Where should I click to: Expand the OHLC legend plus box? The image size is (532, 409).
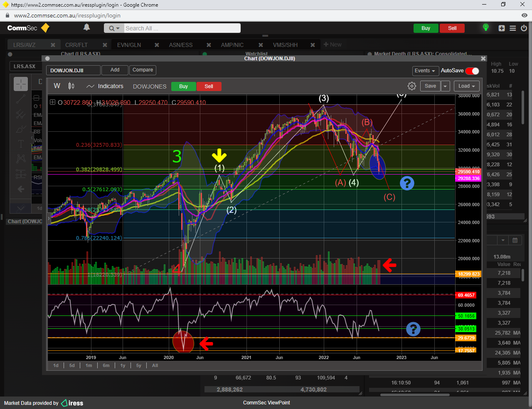pos(53,102)
